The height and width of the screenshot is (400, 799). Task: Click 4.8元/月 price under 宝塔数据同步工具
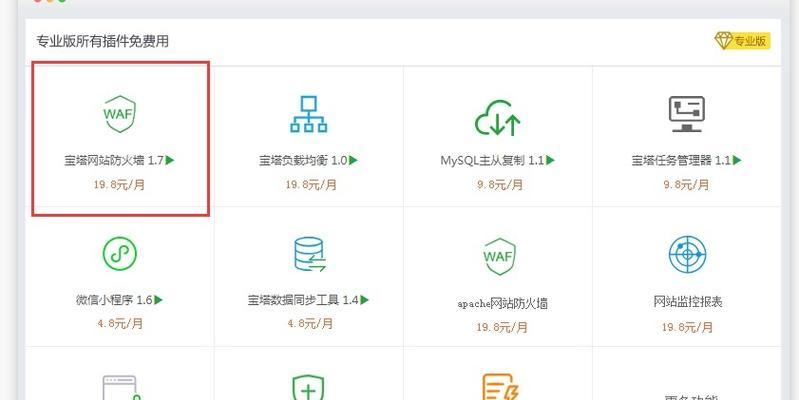310,323
